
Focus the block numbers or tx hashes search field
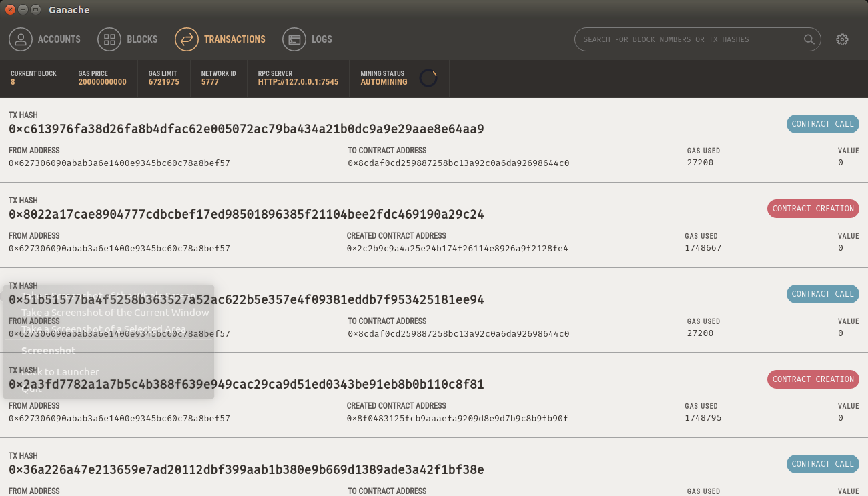pyautogui.click(x=698, y=39)
